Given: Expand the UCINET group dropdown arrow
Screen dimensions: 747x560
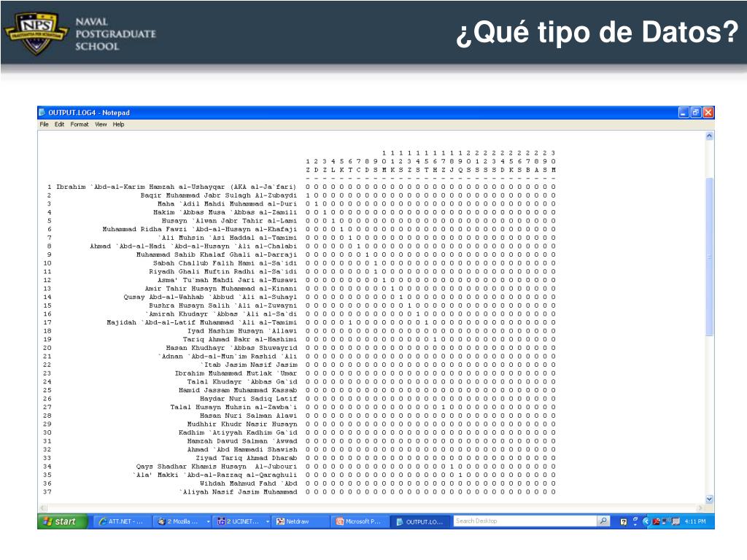Looking at the screenshot, I should (x=268, y=522).
